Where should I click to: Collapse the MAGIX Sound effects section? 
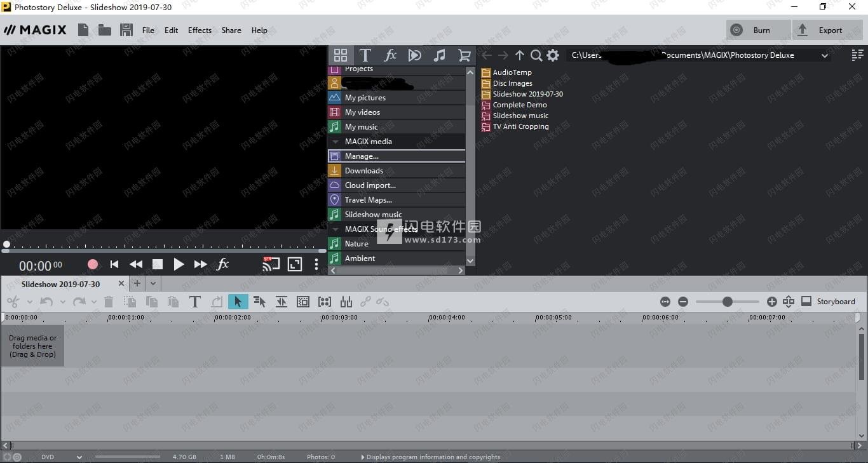click(336, 229)
